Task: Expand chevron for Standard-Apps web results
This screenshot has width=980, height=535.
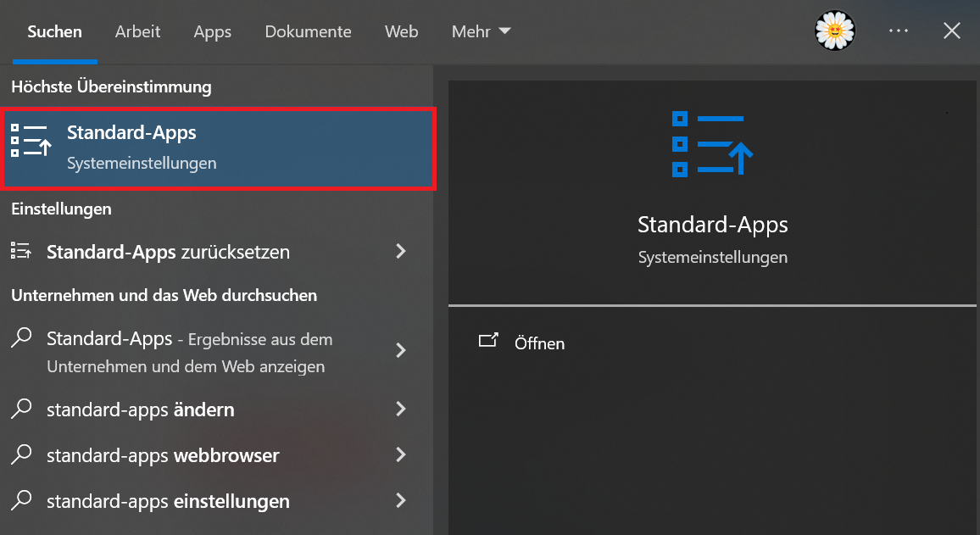Action: [x=401, y=351]
